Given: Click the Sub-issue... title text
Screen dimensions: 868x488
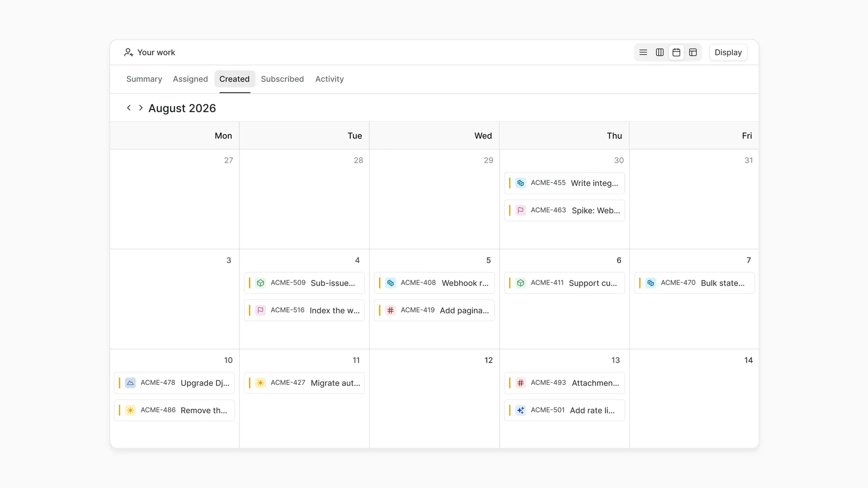Looking at the screenshot, I should pyautogui.click(x=333, y=283).
